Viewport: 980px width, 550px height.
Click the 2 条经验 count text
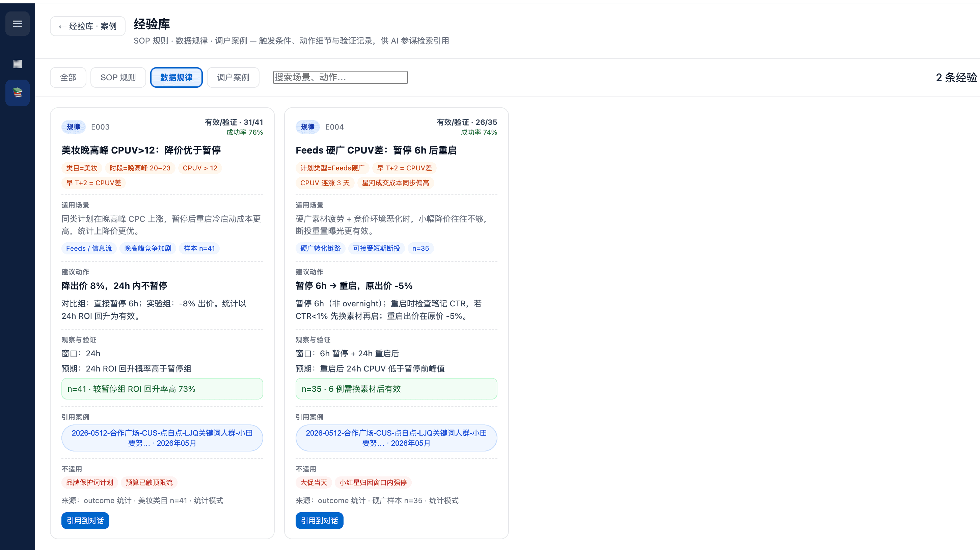tap(956, 78)
